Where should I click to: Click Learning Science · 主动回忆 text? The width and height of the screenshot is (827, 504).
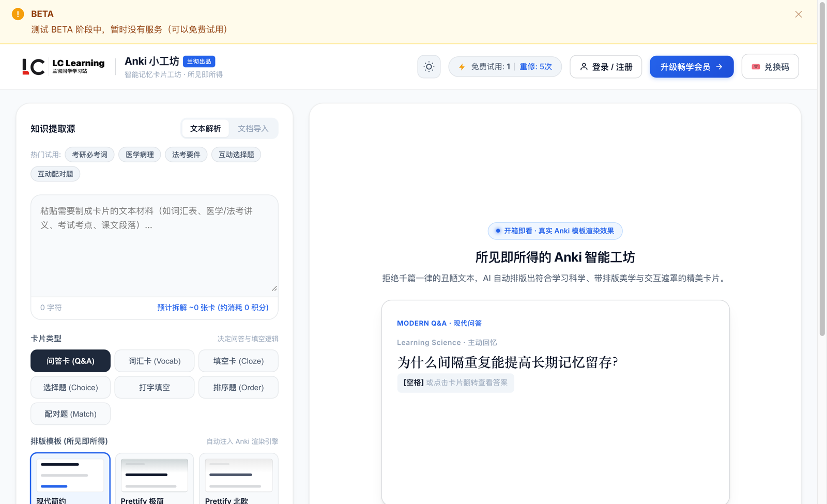pos(447,343)
